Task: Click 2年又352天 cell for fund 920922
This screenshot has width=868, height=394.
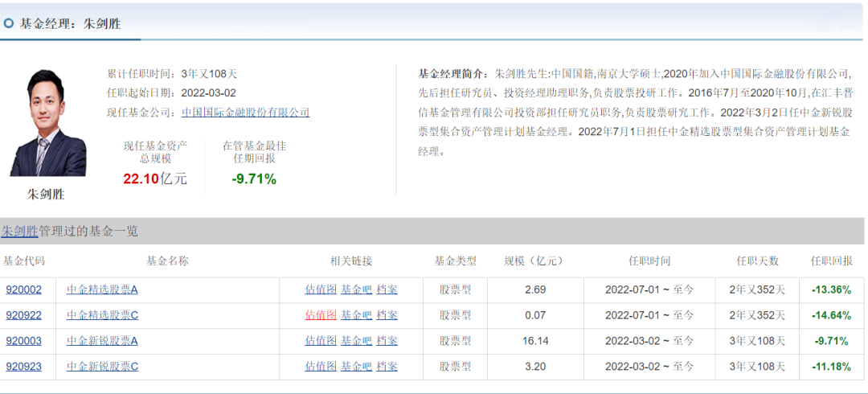Action: tap(757, 315)
